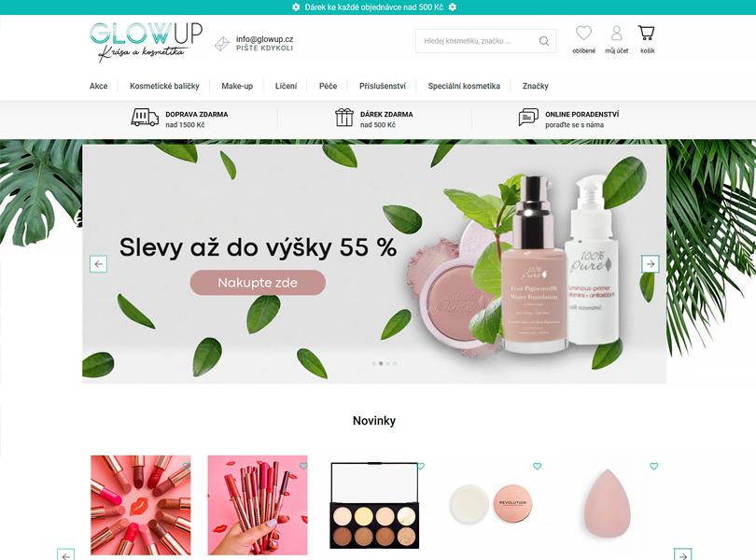This screenshot has width=756, height=560.
Task: Add the lipstick set product to favorites
Action: click(187, 466)
